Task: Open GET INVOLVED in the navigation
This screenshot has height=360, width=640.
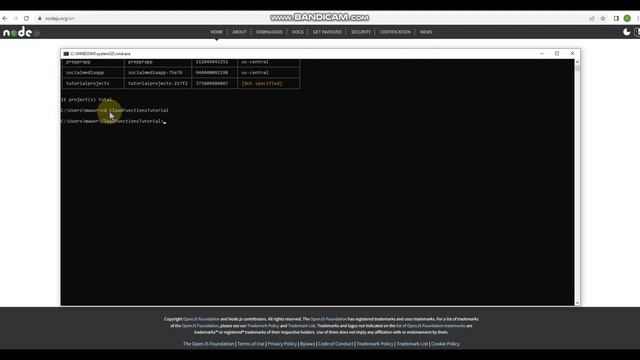Action: click(x=327, y=32)
